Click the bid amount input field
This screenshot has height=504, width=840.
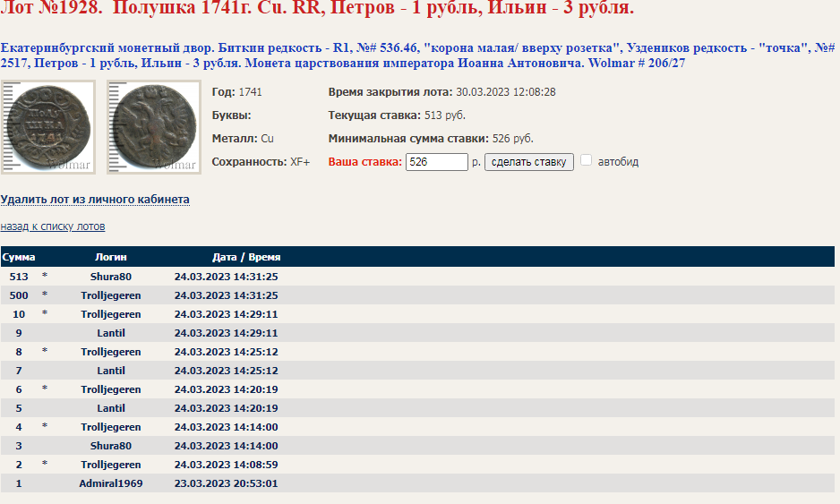(x=437, y=162)
